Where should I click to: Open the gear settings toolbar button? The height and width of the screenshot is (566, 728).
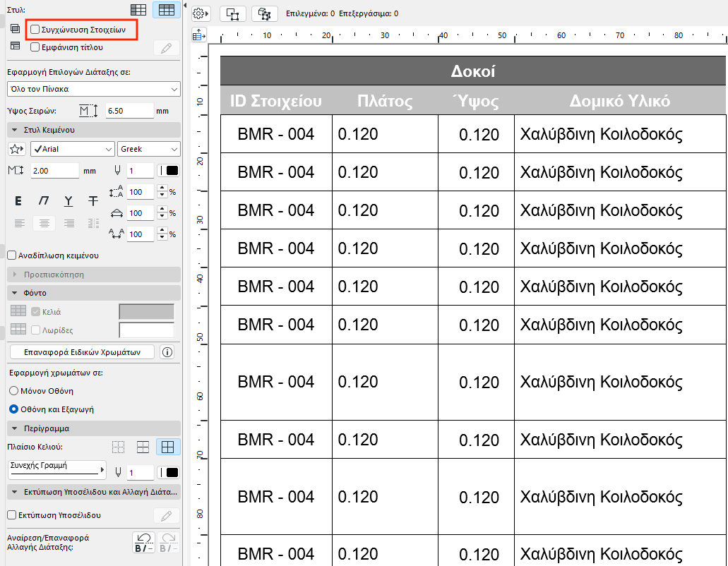click(x=201, y=14)
